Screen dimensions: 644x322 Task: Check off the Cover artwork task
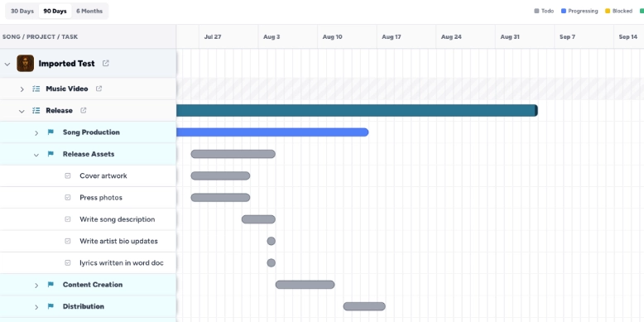[x=68, y=175]
